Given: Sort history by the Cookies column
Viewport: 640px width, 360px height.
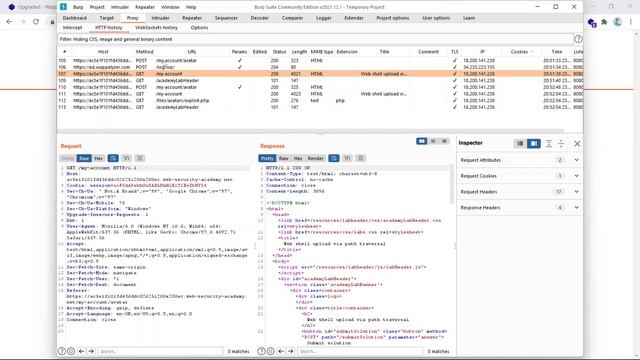Looking at the screenshot, I should coord(519,52).
